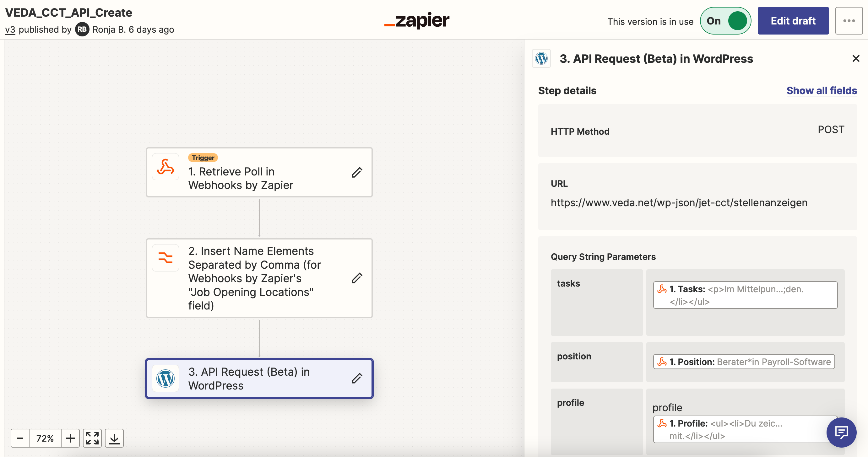868x457 pixels.
Task: Click the Query String Parameters heading
Action: 603,257
